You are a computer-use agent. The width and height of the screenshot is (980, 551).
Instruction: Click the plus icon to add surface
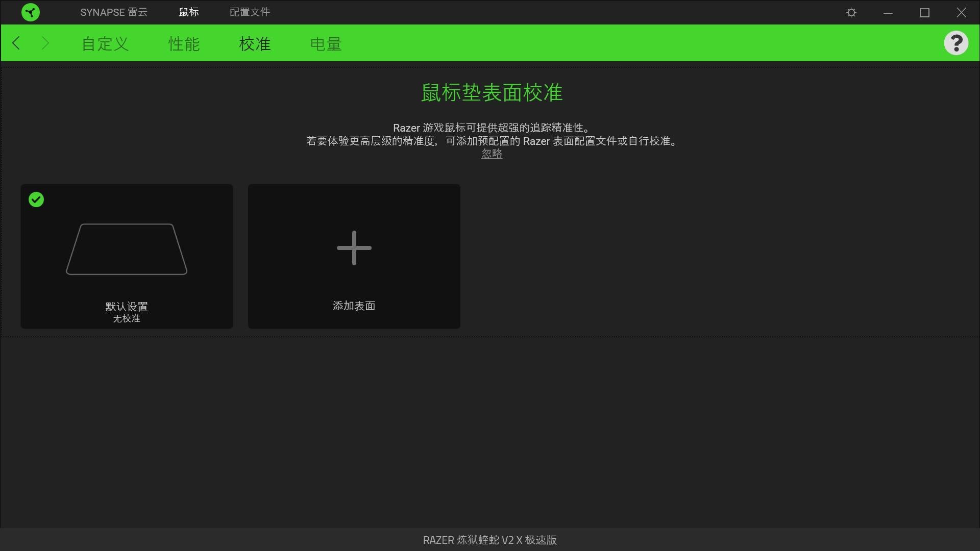pyautogui.click(x=354, y=248)
